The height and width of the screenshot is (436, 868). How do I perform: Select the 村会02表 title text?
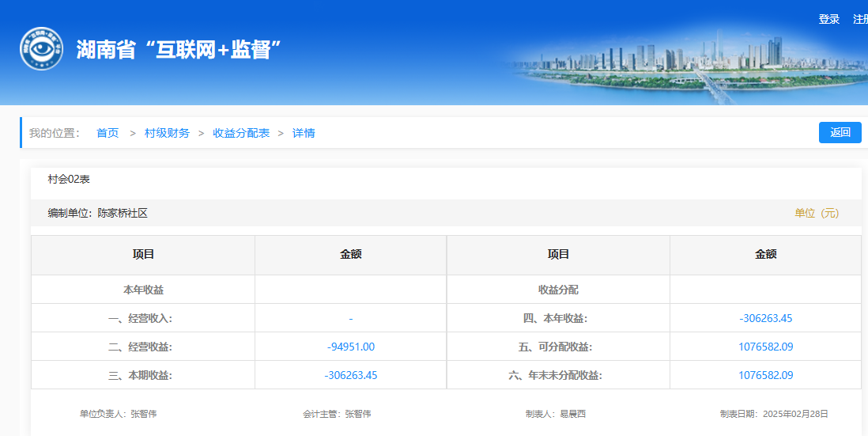(69, 179)
